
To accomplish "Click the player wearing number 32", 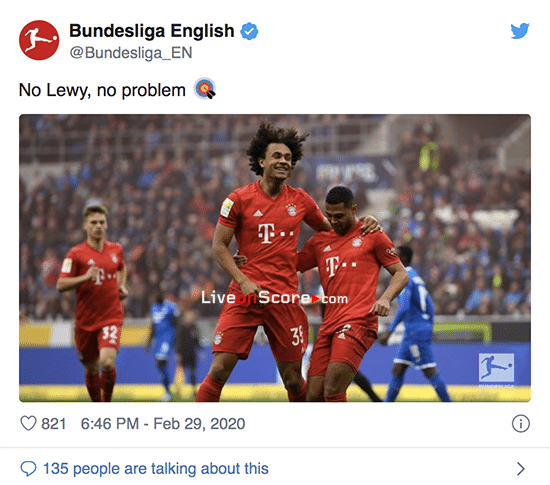I will coord(93,303).
